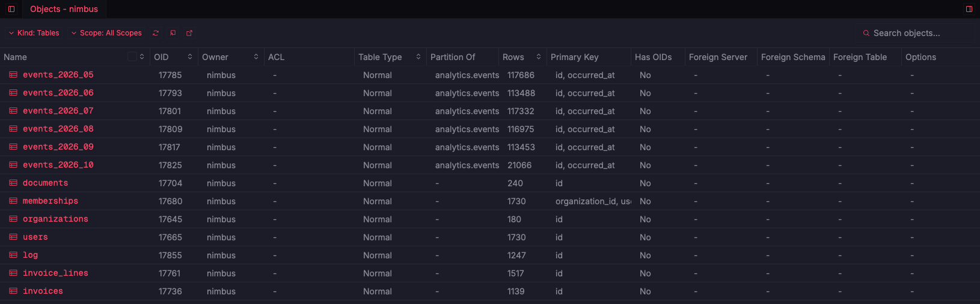This screenshot has width=980, height=304.
Task: Click the Has OIDs column header
Action: pyautogui.click(x=658, y=57)
